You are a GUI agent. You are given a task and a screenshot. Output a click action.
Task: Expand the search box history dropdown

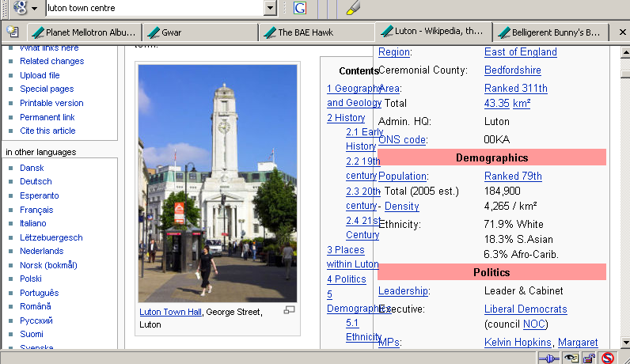[271, 8]
